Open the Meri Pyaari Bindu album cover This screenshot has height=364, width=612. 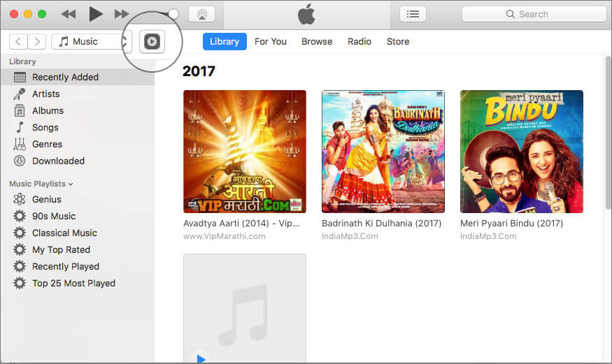click(x=522, y=152)
